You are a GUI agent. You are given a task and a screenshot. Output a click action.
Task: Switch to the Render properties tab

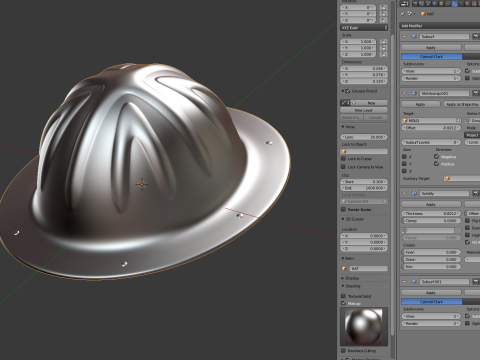tap(415, 4)
